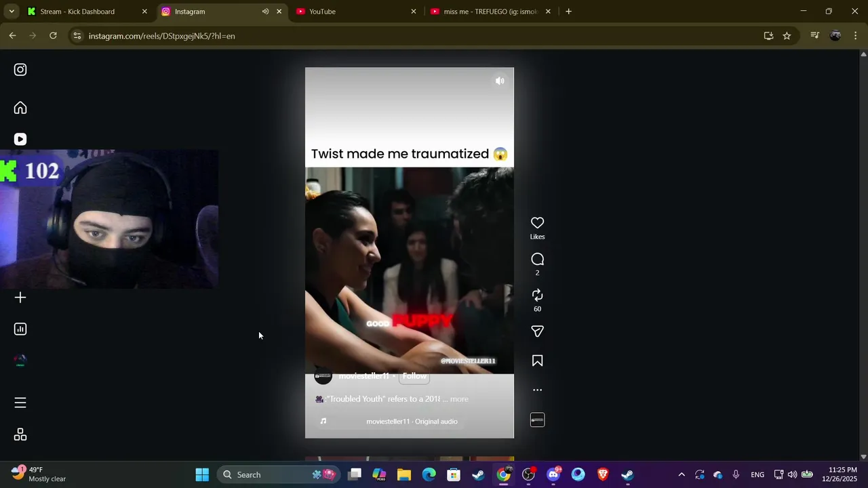Viewport: 868px width, 488px height.
Task: Open Chrome three-dot menu
Action: pyautogui.click(x=855, y=36)
